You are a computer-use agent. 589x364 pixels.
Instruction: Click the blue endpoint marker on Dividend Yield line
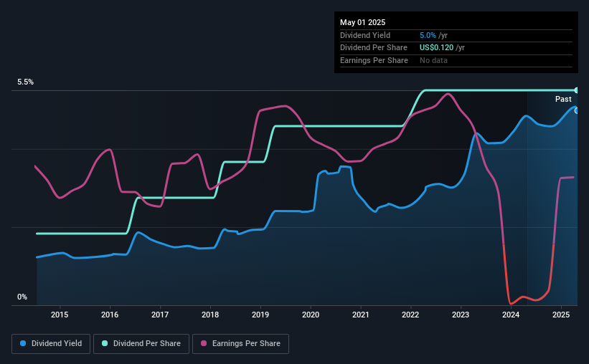click(577, 110)
